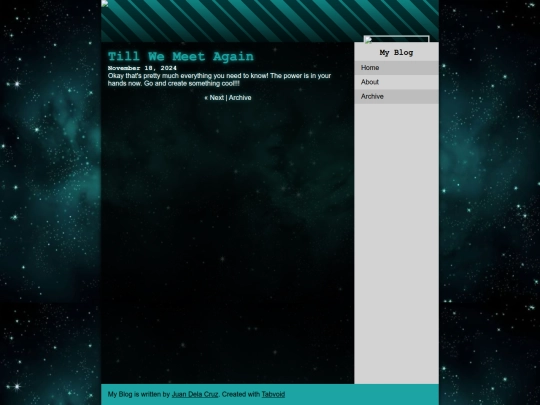This screenshot has height=405, width=540.
Task: Click the broken avatar image above My Blog
Action: 396,39
